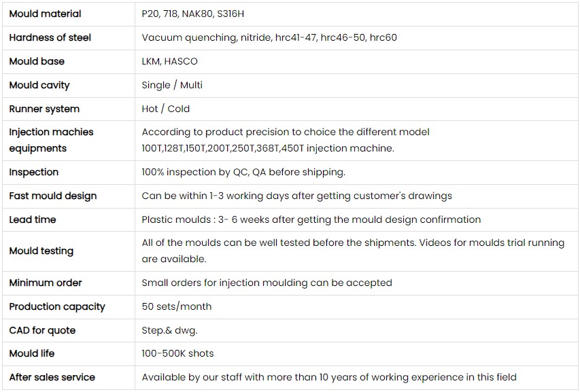The width and height of the screenshot is (580, 392).
Task: Click the "50 sets/month" production capacity value
Action: pyautogui.click(x=177, y=306)
